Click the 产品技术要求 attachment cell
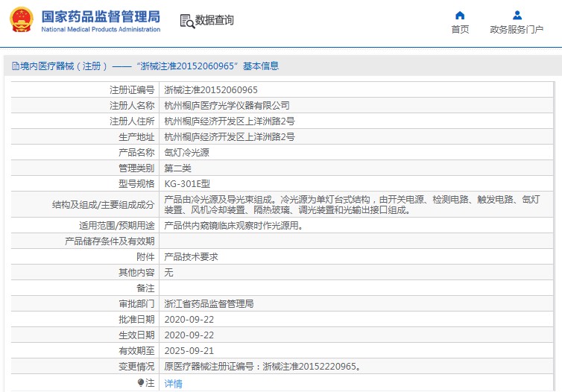Image resolution: width=562 pixels, height=392 pixels. (191, 256)
